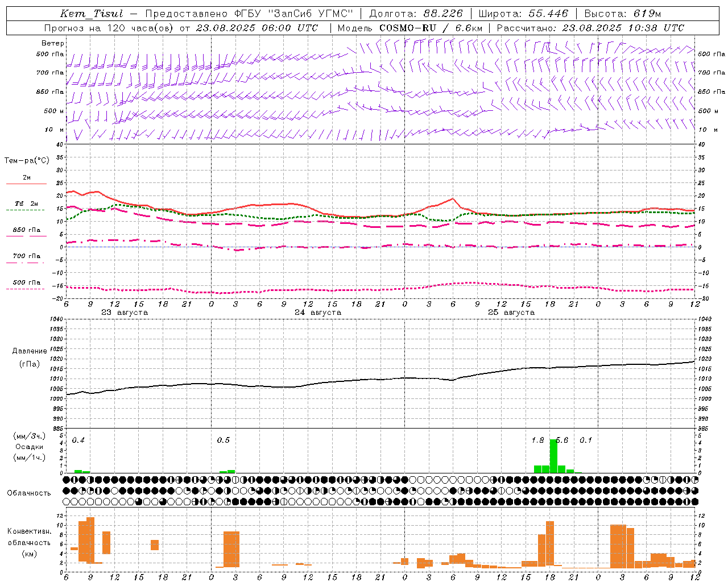Click the "(мм/3ч.)" precipitation unit label

click(x=30, y=436)
